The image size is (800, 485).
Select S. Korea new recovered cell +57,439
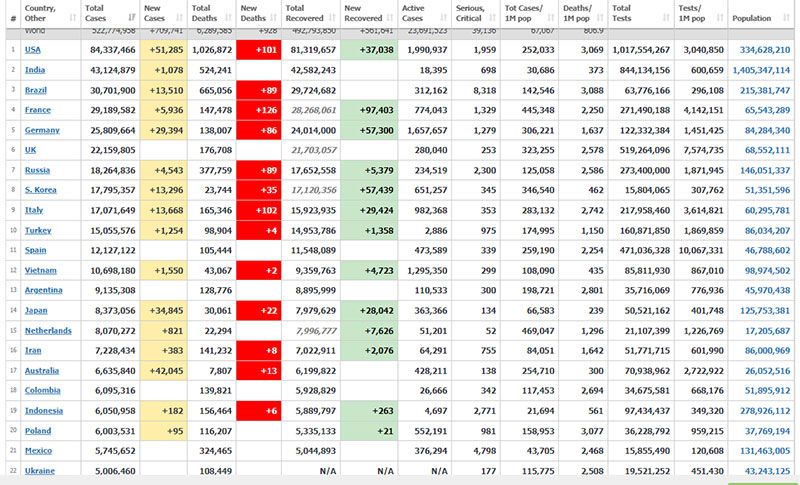[369, 190]
